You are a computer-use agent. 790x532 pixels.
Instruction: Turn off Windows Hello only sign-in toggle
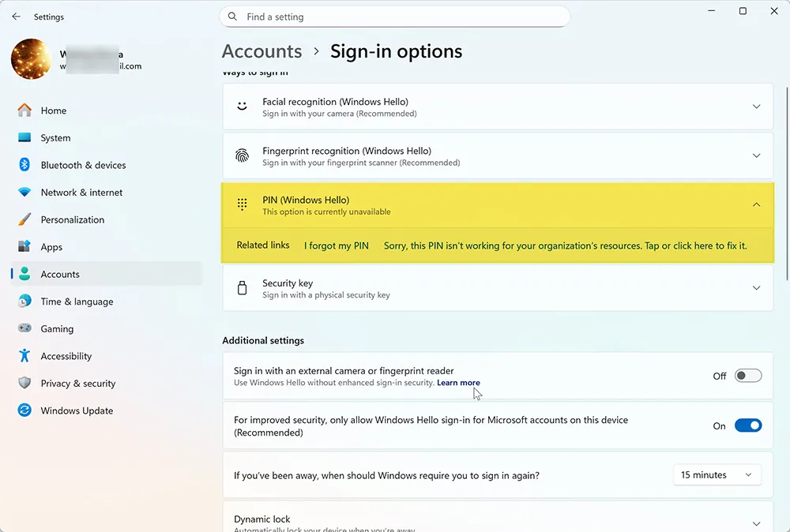[747, 425]
